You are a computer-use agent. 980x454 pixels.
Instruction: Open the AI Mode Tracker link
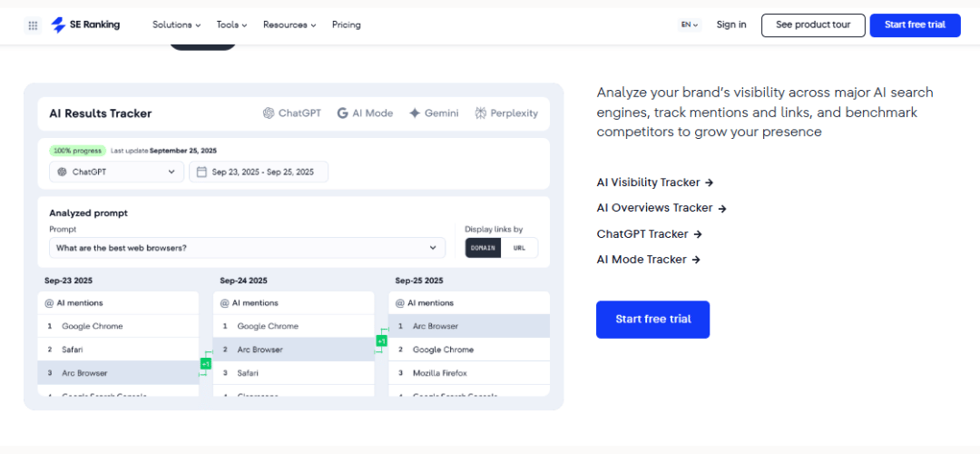[x=649, y=260]
